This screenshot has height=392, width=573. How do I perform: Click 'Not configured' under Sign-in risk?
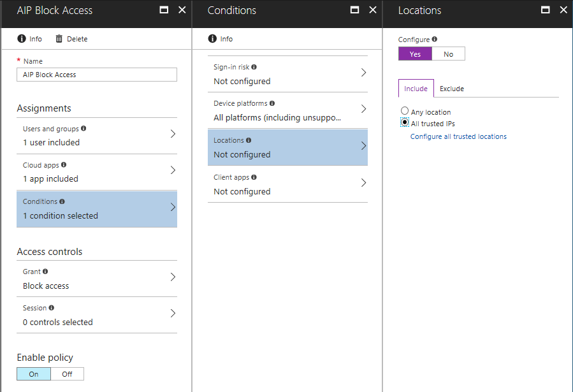click(242, 81)
